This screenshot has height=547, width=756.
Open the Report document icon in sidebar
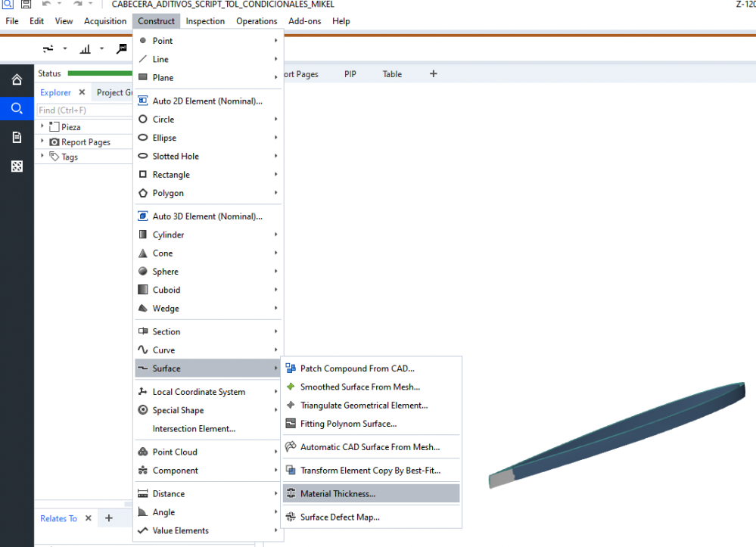point(17,137)
